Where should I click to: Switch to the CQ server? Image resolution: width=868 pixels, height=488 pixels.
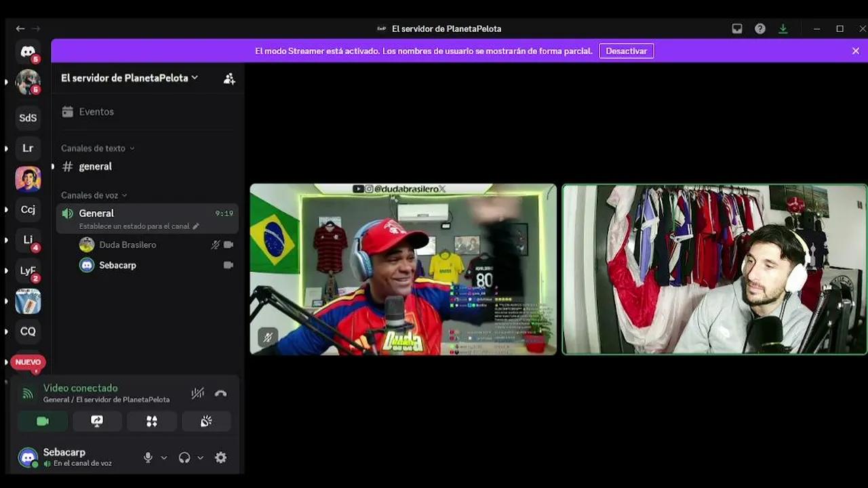click(28, 331)
